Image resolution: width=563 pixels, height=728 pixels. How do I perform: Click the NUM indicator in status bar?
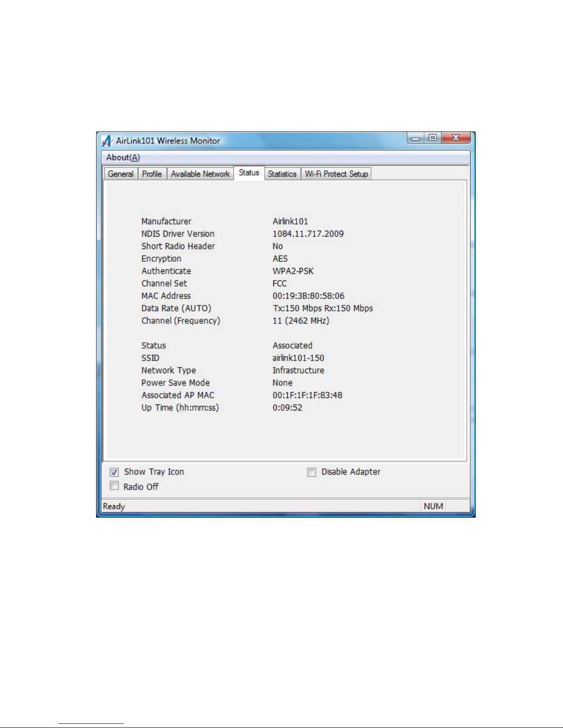[x=433, y=506]
